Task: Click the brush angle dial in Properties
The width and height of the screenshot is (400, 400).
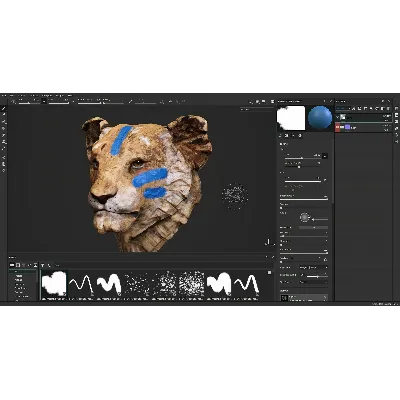Action: [304, 218]
